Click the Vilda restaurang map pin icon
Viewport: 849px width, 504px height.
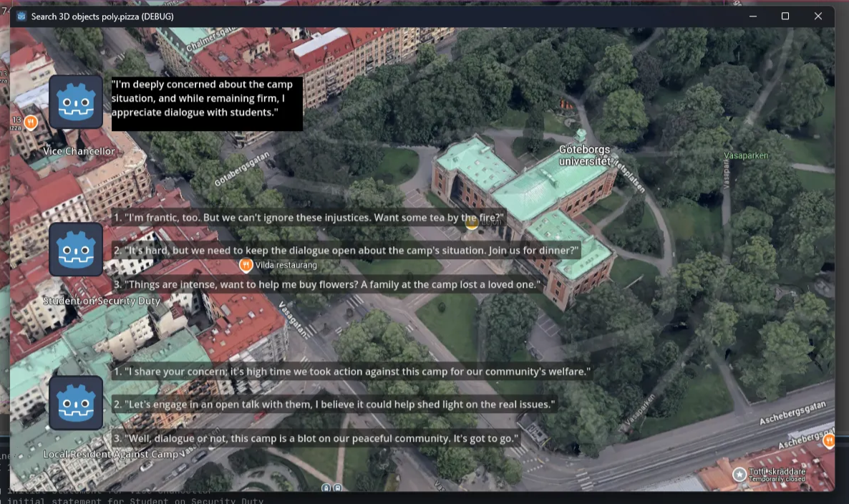(246, 265)
